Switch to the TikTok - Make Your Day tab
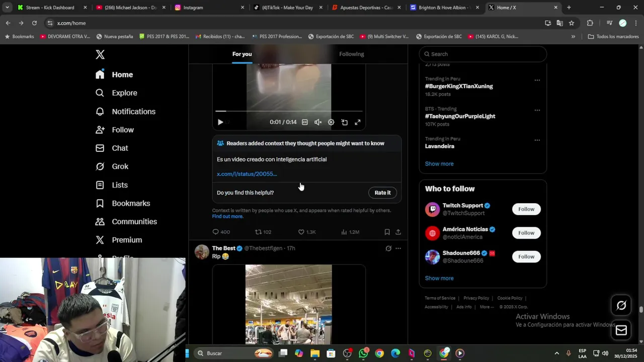This screenshot has height=362, width=644. (287, 8)
